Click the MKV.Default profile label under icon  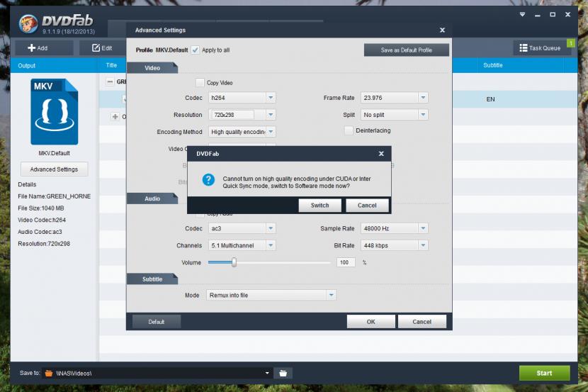pyautogui.click(x=54, y=153)
